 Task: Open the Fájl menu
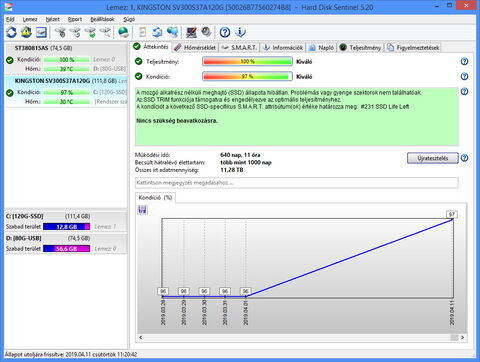pyautogui.click(x=10, y=19)
